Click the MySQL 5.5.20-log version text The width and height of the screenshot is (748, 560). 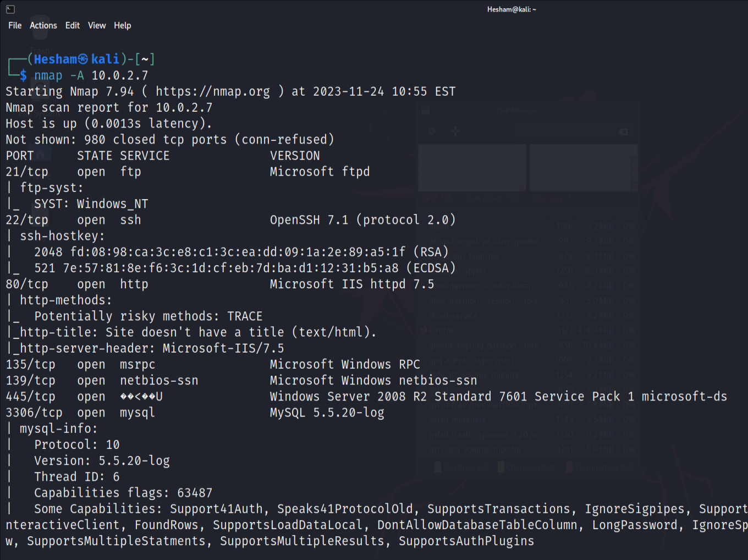(327, 413)
